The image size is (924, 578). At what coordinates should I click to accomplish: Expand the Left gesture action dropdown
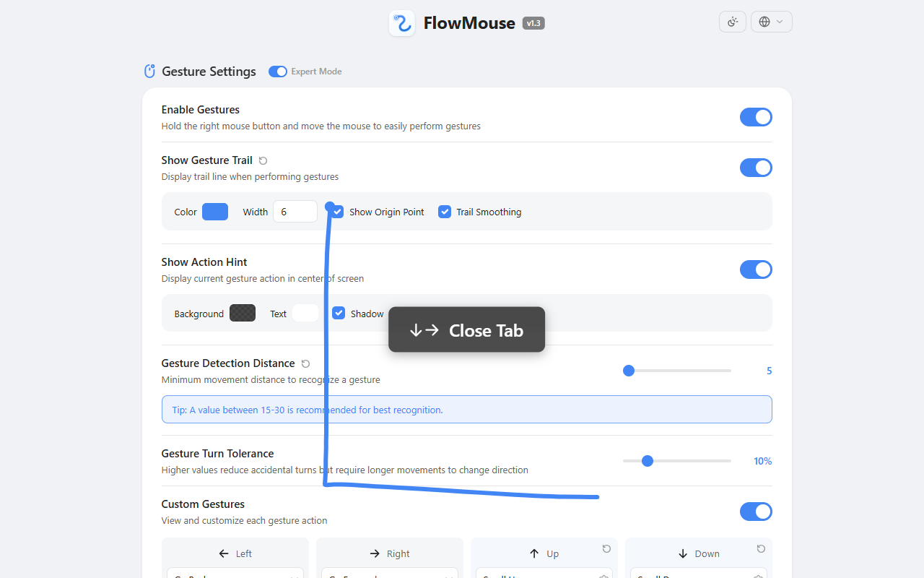coord(235,573)
